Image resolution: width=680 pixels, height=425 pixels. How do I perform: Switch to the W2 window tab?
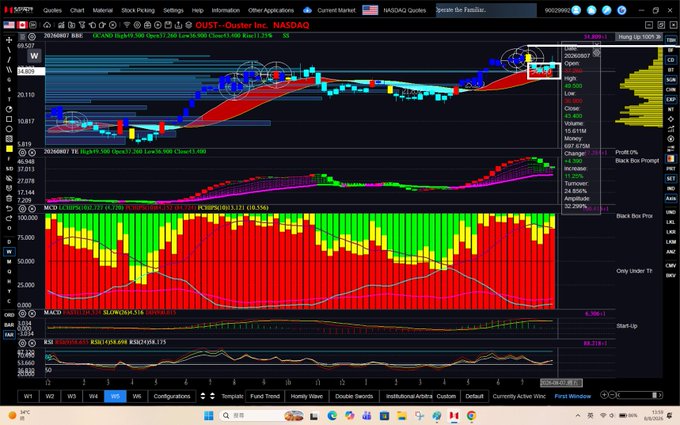coord(50,396)
